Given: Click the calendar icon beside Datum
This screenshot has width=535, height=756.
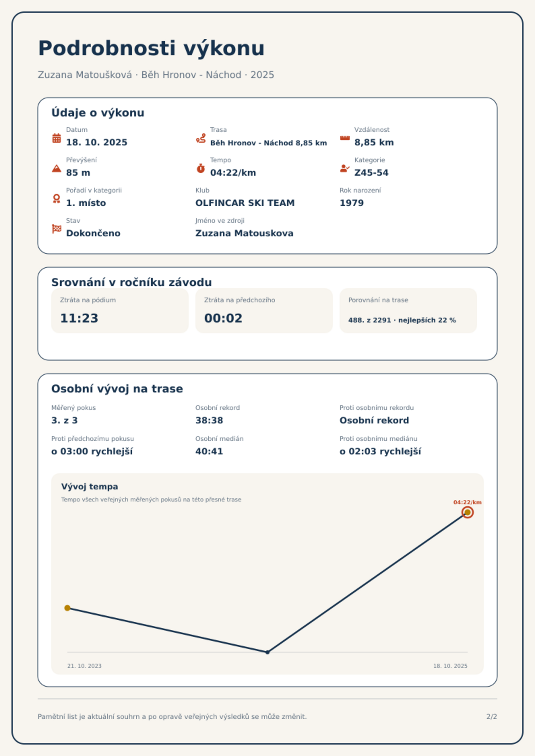Looking at the screenshot, I should pyautogui.click(x=57, y=138).
